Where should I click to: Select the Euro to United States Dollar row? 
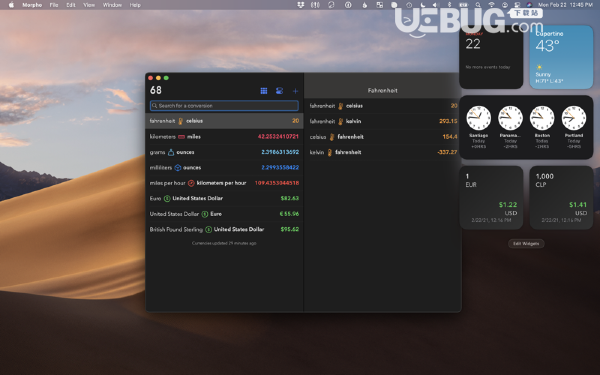pos(224,198)
